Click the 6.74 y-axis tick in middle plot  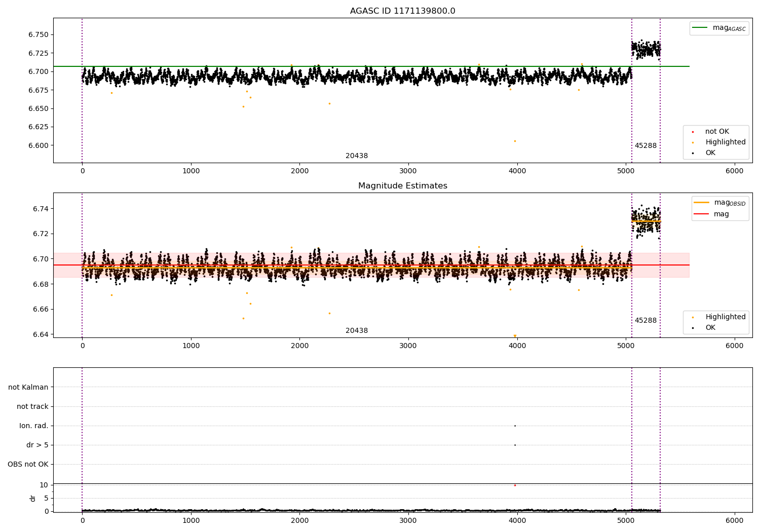pos(41,209)
